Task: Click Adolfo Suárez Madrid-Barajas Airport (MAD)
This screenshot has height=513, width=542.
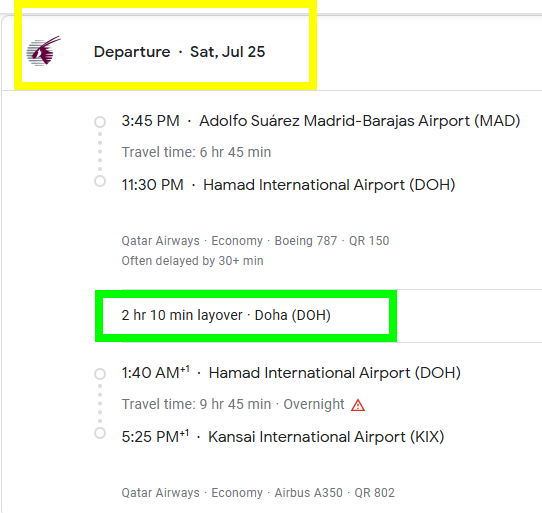Action: [359, 121]
